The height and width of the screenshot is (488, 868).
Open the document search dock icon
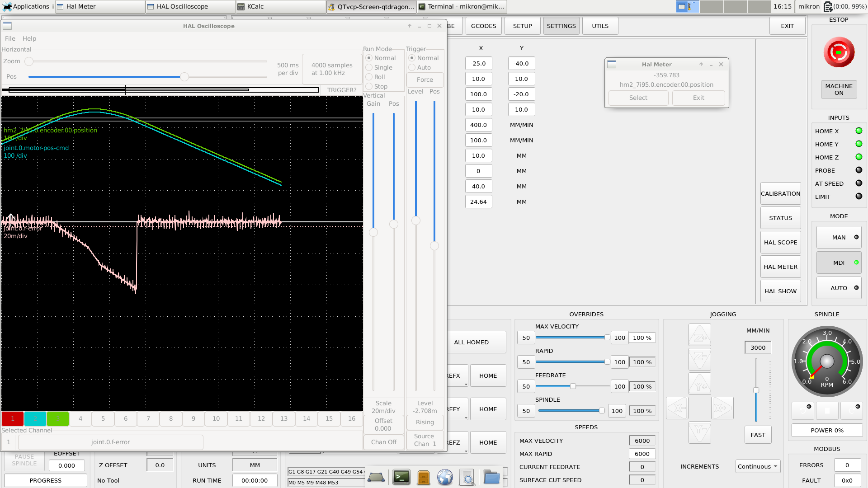[x=468, y=477]
